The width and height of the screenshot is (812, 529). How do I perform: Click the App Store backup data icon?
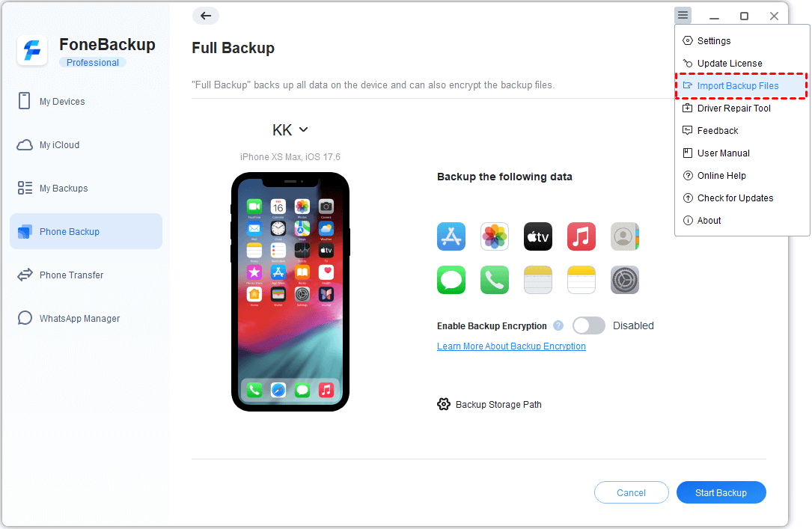pos(451,236)
